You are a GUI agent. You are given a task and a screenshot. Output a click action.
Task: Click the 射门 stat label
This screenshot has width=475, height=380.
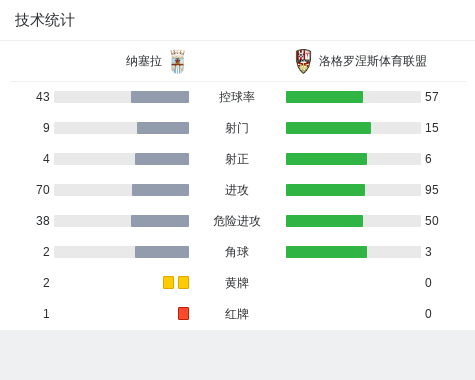tap(237, 128)
